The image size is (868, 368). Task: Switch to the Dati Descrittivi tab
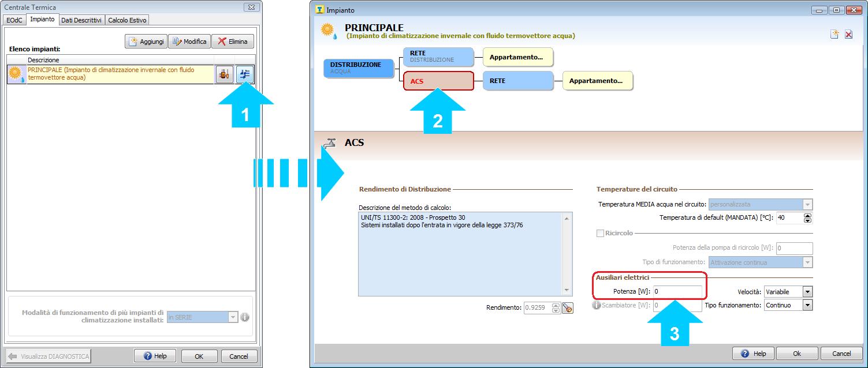81,20
